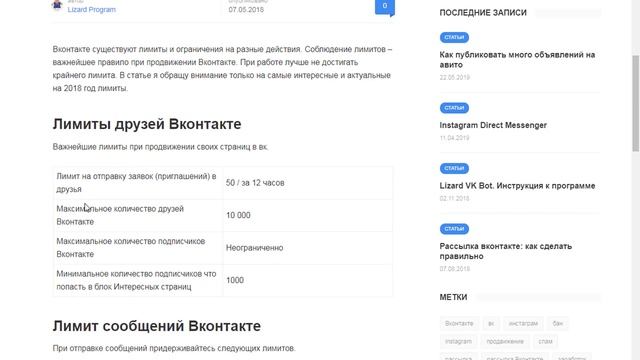
Task: Open 'Рассылка вконтакте: как сделать правильно' post
Action: click(x=506, y=251)
